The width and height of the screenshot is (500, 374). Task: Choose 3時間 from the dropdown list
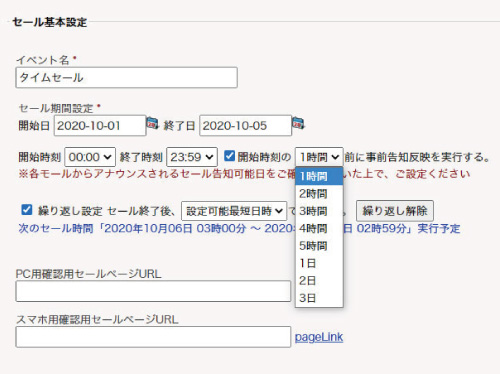click(319, 211)
